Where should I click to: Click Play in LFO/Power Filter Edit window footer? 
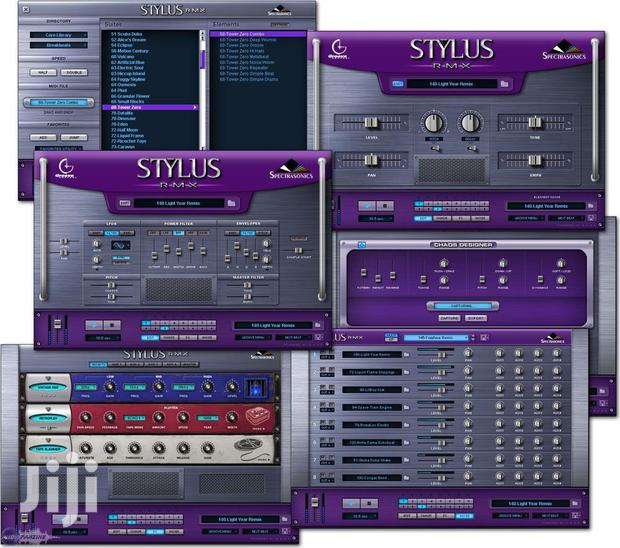pos(94,325)
